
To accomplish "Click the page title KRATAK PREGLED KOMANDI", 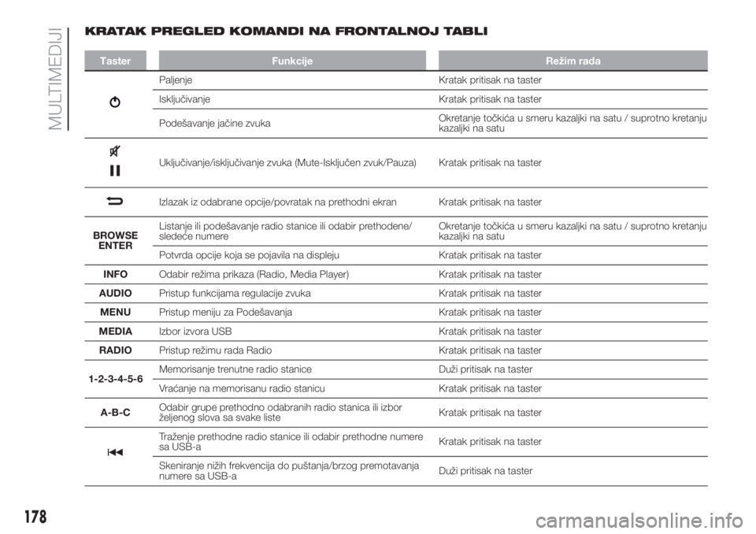I will (x=286, y=32).
